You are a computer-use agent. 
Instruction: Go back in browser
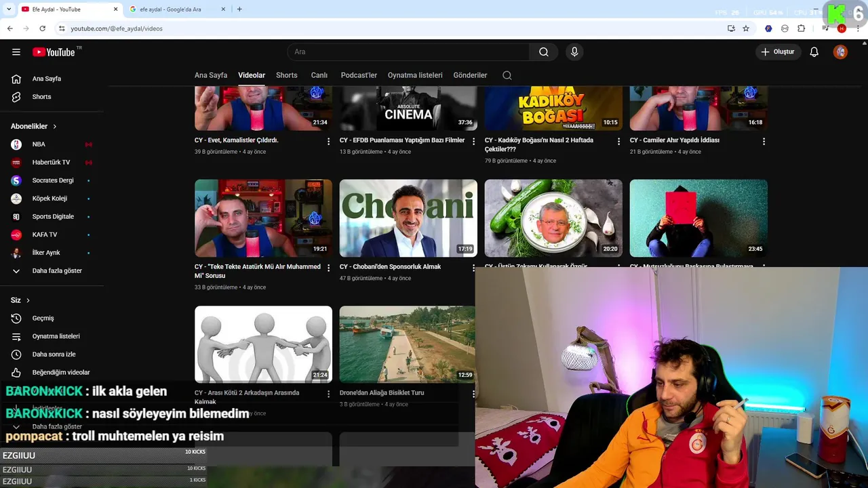pyautogui.click(x=9, y=28)
